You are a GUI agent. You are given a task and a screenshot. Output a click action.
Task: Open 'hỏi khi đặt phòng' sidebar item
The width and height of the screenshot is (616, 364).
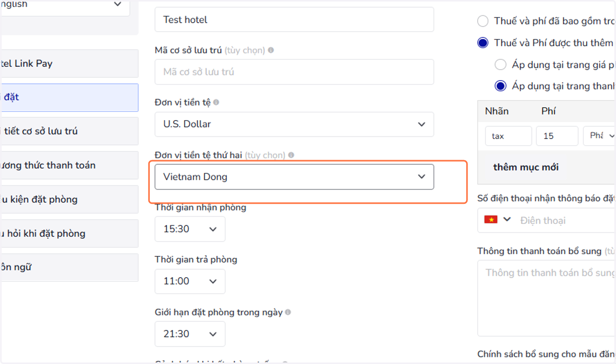69,234
